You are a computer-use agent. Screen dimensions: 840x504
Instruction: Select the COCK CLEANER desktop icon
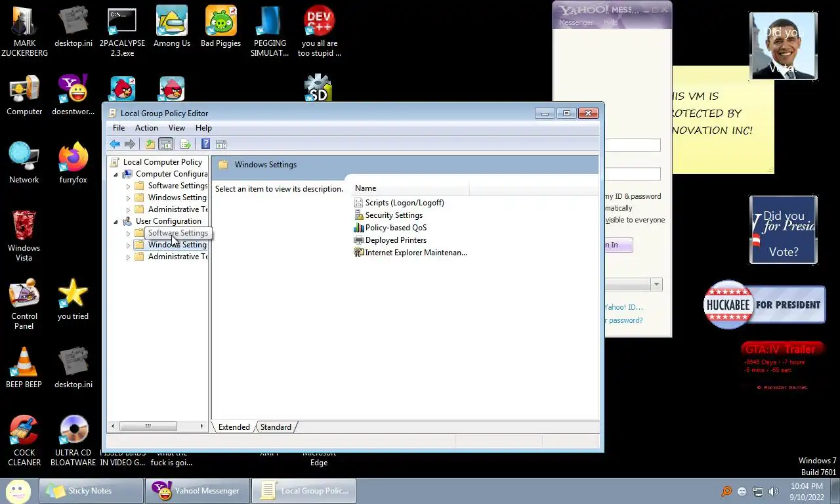(24, 441)
